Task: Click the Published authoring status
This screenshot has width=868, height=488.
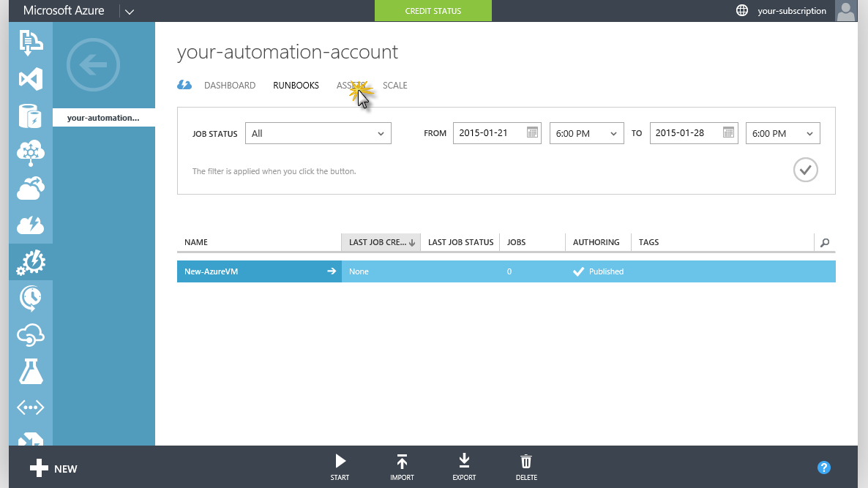Action: pos(599,271)
